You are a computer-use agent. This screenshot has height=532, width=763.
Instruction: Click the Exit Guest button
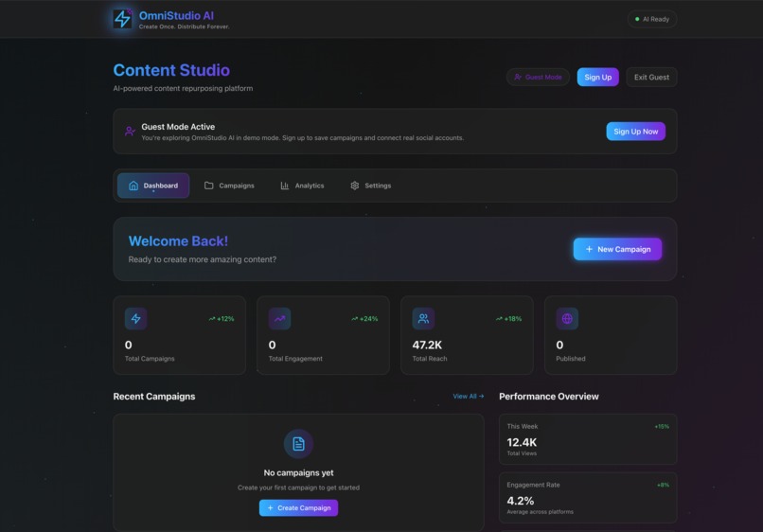pyautogui.click(x=651, y=77)
